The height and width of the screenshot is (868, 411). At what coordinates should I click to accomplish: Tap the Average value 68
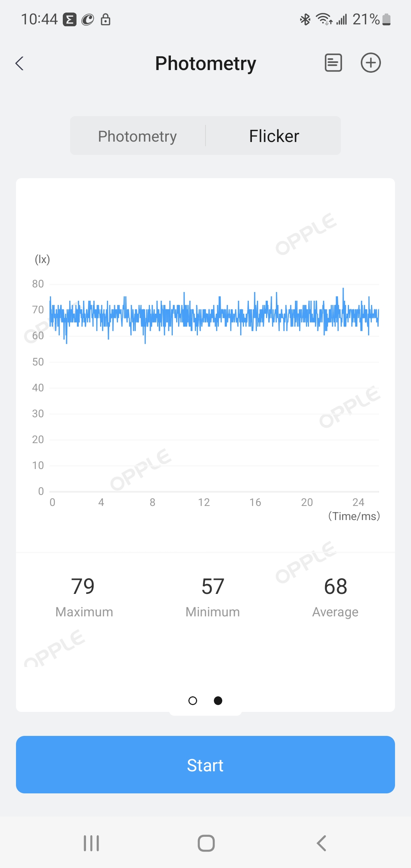tap(335, 586)
